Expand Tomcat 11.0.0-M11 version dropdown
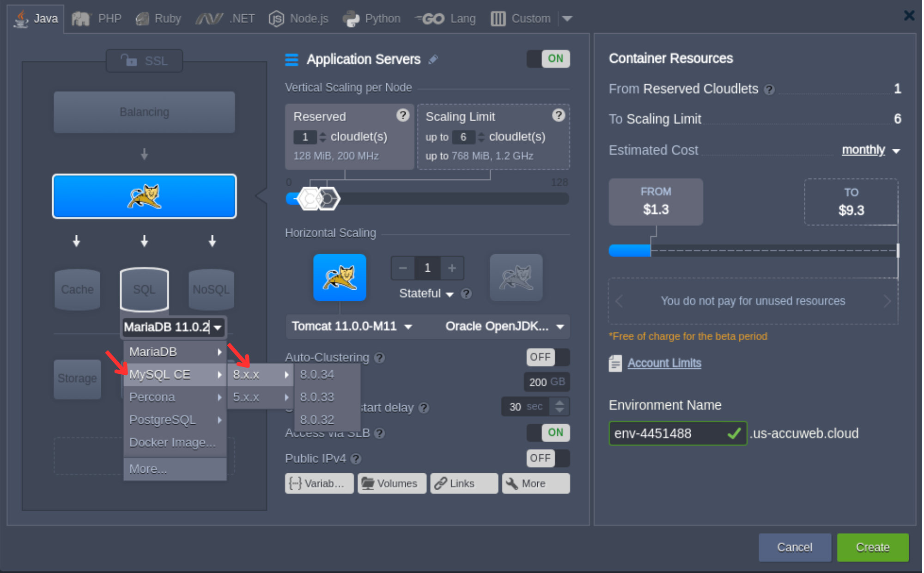 pos(352,327)
